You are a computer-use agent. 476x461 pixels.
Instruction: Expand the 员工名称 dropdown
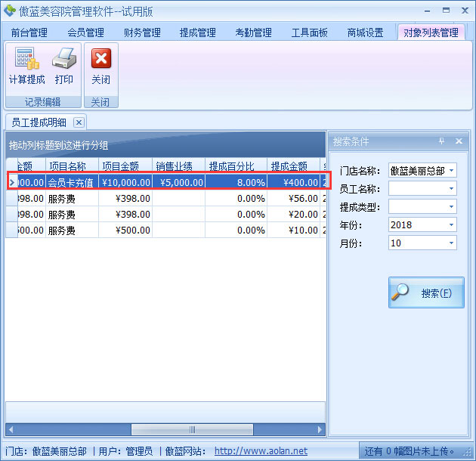point(451,189)
